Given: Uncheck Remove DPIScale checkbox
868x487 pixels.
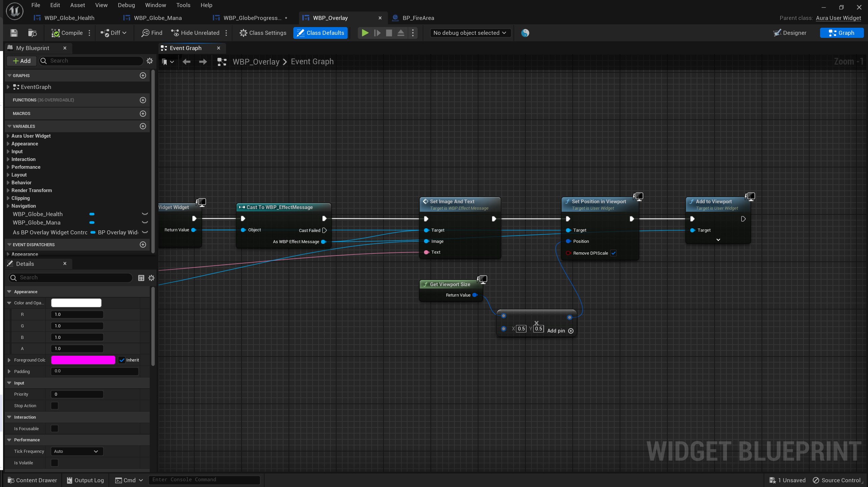Looking at the screenshot, I should coord(614,253).
